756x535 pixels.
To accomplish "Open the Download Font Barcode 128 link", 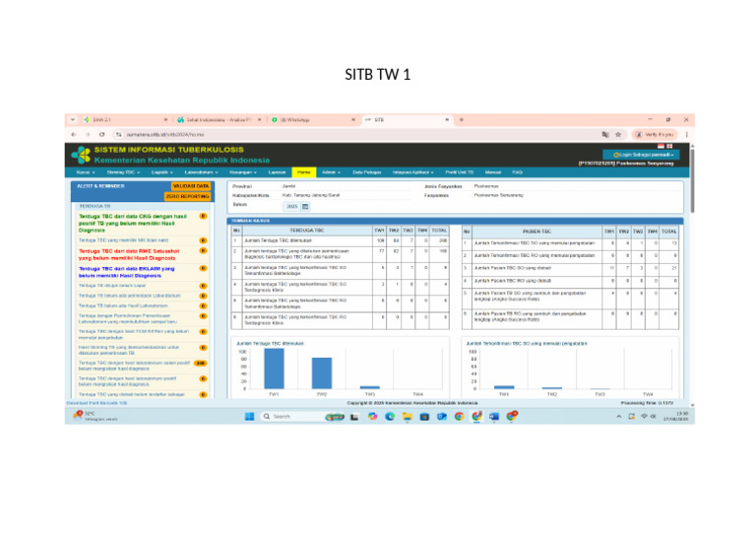I will point(96,403).
